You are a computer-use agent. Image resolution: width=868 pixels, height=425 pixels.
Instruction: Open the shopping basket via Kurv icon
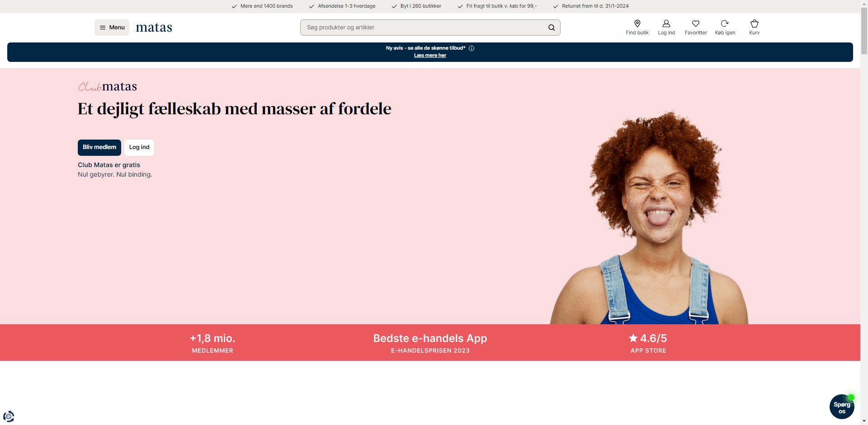754,27
